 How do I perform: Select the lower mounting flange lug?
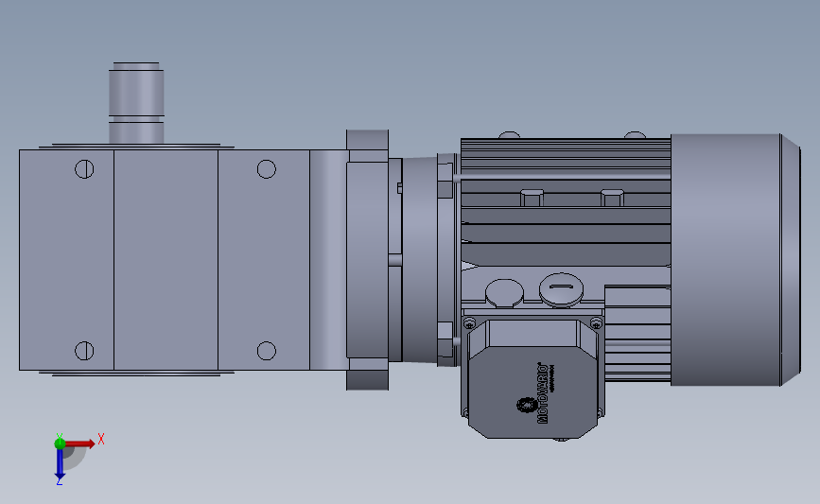click(367, 380)
